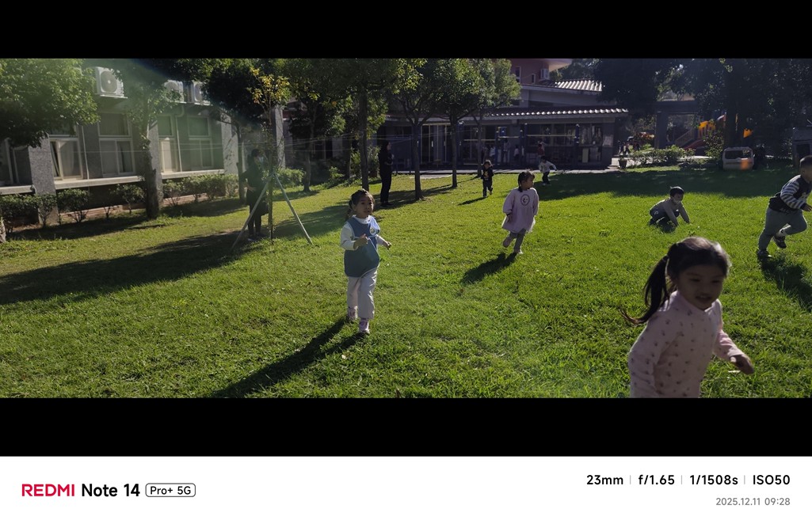Viewport: 812px width, 524px height.
Task: Select the foreground girl in pink pajamas
Action: [687, 317]
